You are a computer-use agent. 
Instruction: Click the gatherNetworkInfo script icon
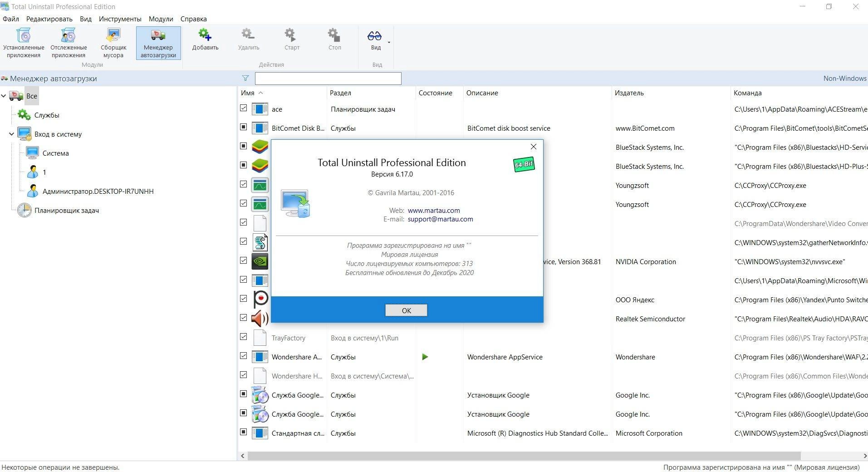pyautogui.click(x=260, y=242)
